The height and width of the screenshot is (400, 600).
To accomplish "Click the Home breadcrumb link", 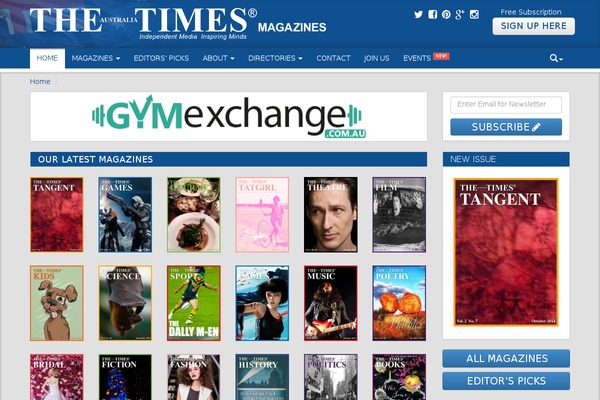I will (40, 82).
